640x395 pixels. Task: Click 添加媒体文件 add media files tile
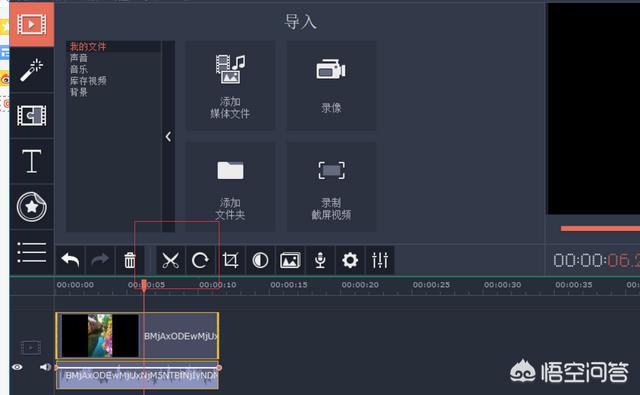pos(230,86)
